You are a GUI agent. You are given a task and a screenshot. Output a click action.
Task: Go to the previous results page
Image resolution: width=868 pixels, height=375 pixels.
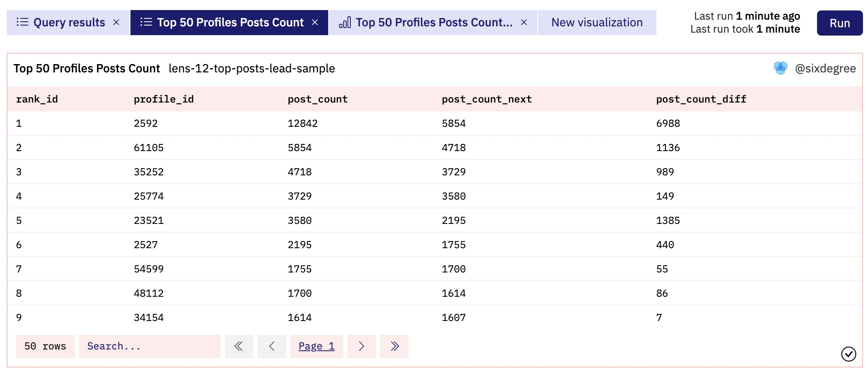(x=272, y=347)
